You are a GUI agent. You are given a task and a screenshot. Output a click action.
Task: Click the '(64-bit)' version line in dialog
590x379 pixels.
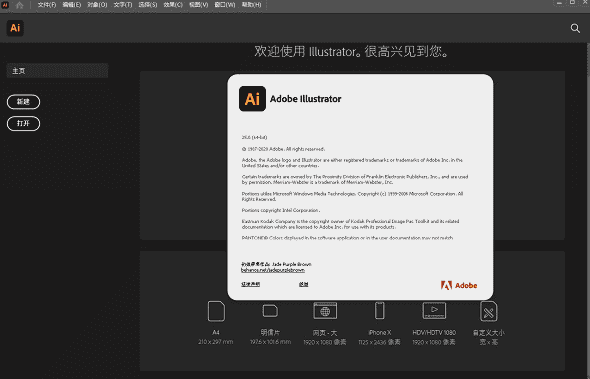pyautogui.click(x=254, y=137)
